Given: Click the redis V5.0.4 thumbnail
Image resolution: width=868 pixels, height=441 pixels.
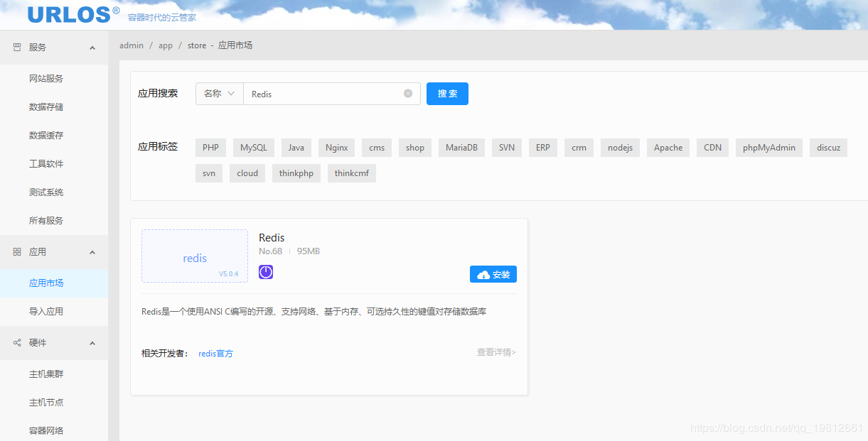Looking at the screenshot, I should pos(194,256).
